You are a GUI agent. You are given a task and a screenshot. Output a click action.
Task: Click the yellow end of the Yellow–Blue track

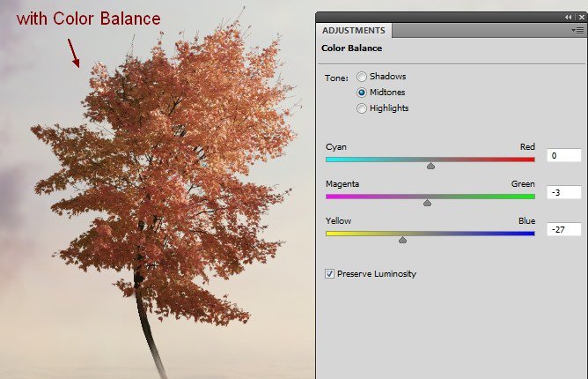coord(331,234)
